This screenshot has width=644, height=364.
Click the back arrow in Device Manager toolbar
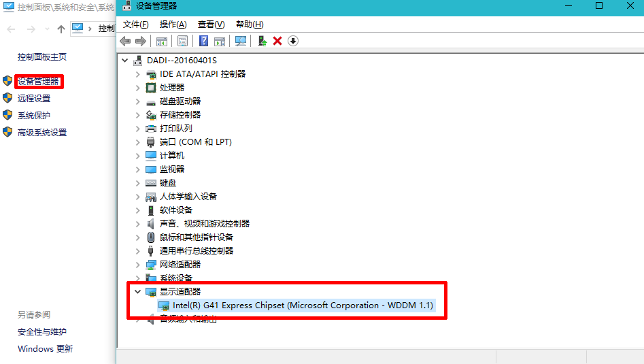(x=125, y=41)
